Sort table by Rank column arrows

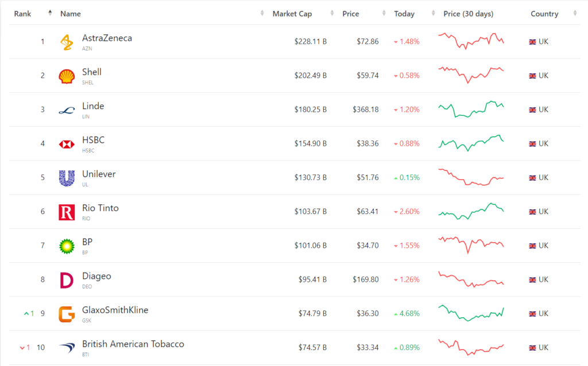coord(50,13)
